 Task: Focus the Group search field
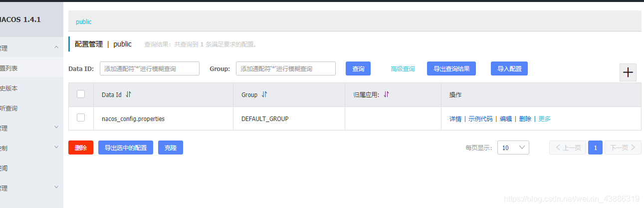286,68
